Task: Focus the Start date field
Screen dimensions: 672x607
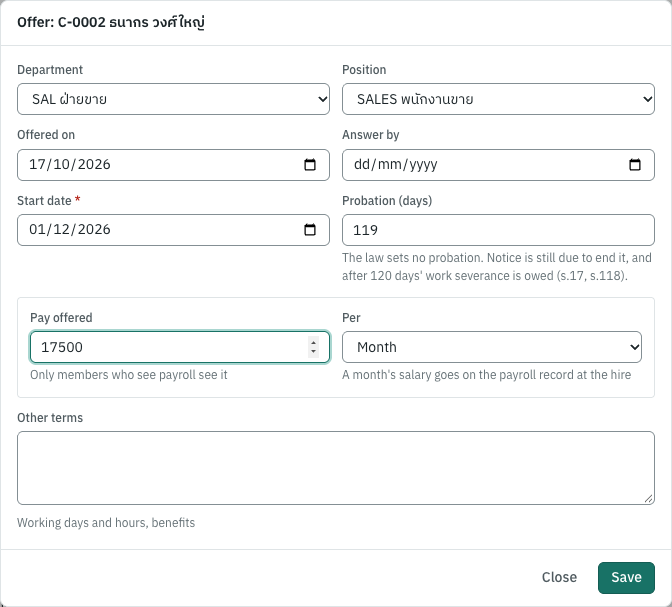Action: click(173, 230)
